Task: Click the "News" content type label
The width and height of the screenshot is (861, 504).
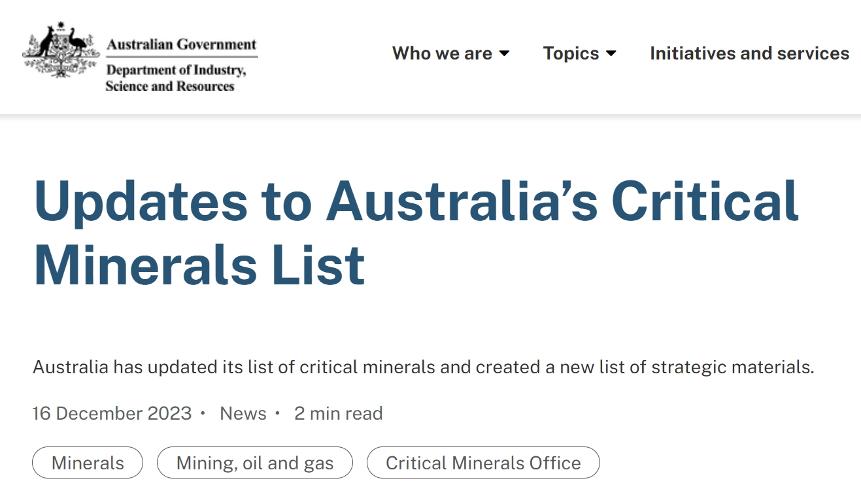Action: pyautogui.click(x=243, y=413)
